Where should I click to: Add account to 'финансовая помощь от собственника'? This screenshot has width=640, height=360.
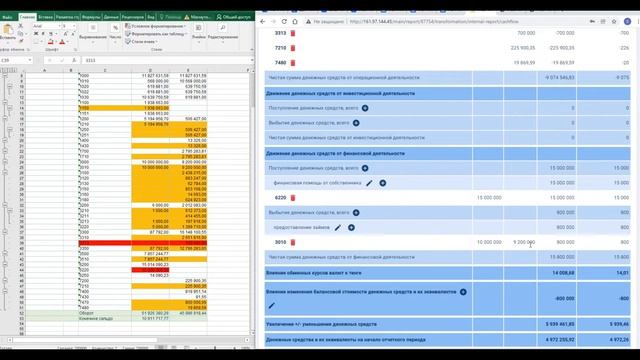click(x=382, y=183)
